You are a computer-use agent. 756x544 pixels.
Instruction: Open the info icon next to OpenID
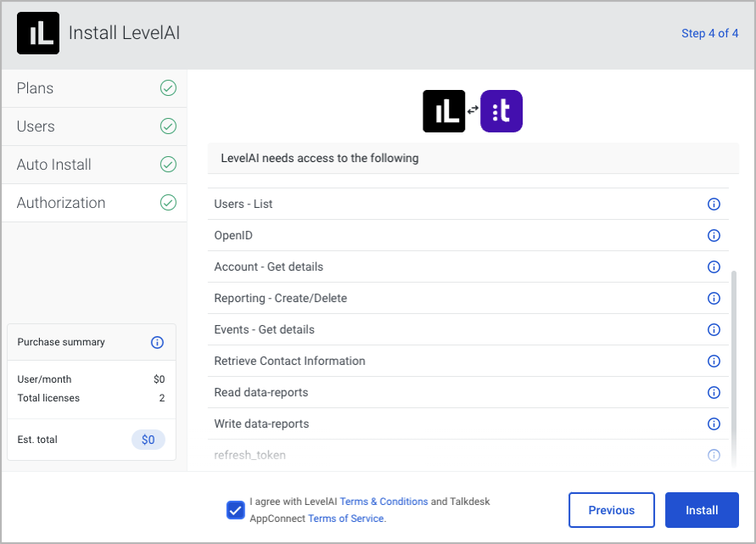[x=714, y=235]
